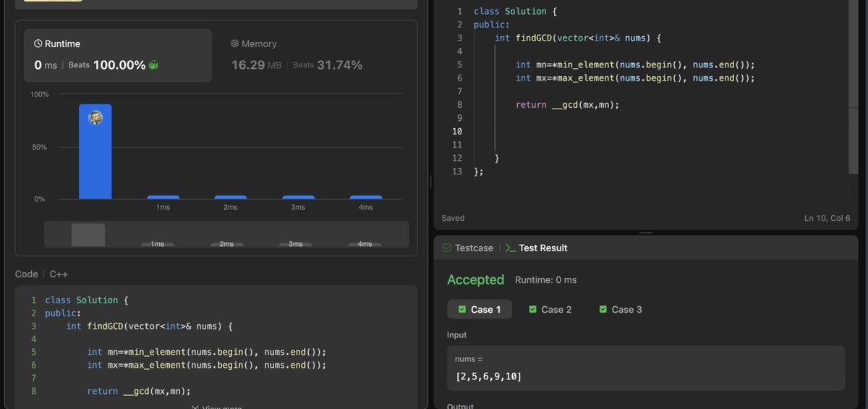This screenshot has height=409, width=868.
Task: Click the chip icon beside Memory
Action: coord(234,44)
